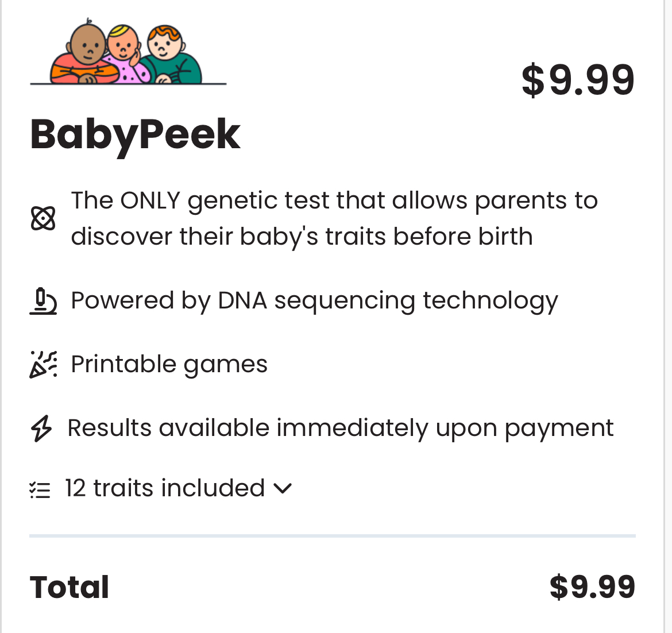Viewport: 672px width, 633px height.
Task: Click the party popper icon
Action: coord(43,365)
